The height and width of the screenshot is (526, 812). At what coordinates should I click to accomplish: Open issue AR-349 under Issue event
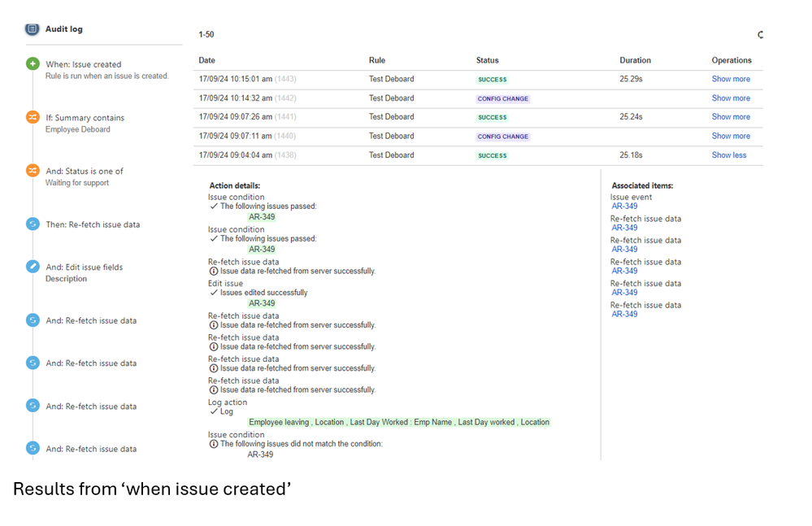click(x=623, y=206)
